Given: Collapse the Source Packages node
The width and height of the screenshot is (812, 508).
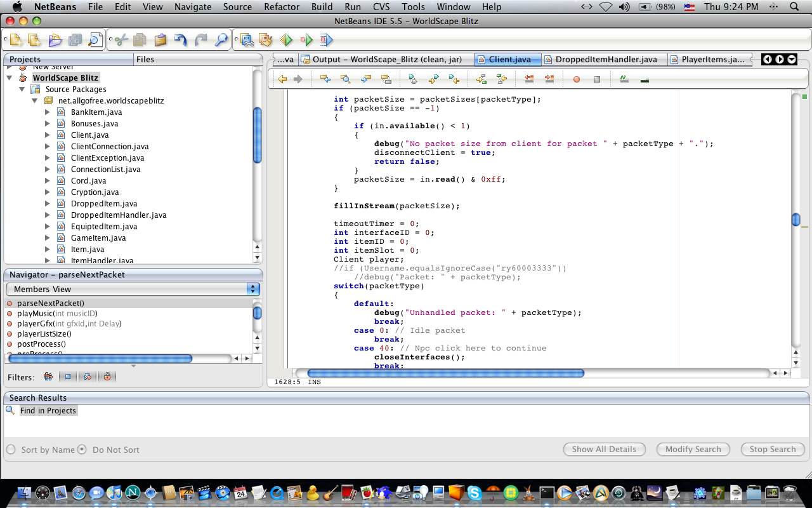Looking at the screenshot, I should pos(22,89).
